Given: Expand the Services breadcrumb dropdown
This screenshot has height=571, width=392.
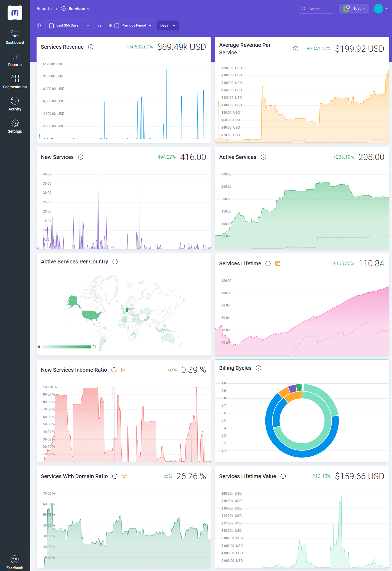Looking at the screenshot, I should coord(76,9).
